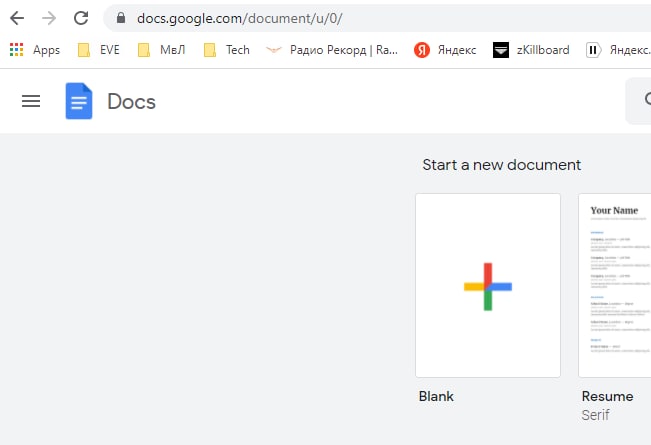This screenshot has width=651, height=445.
Task: Open the zKillboard bookmark
Action: tap(531, 50)
